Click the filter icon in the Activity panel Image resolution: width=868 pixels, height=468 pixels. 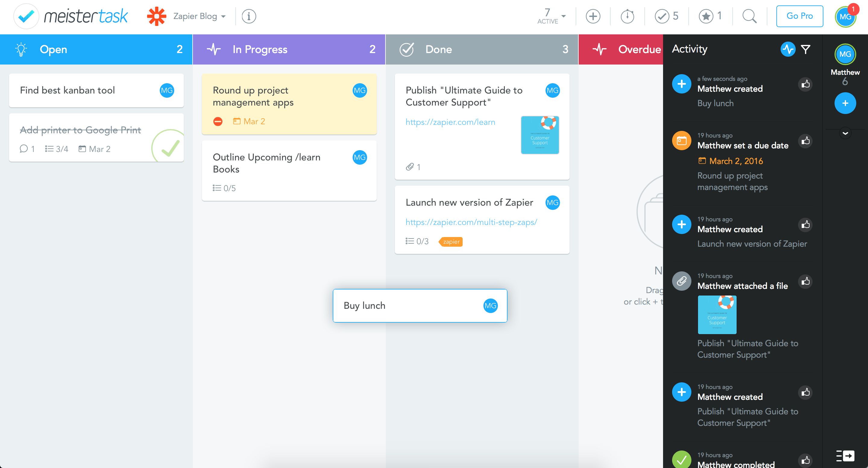[x=805, y=49]
